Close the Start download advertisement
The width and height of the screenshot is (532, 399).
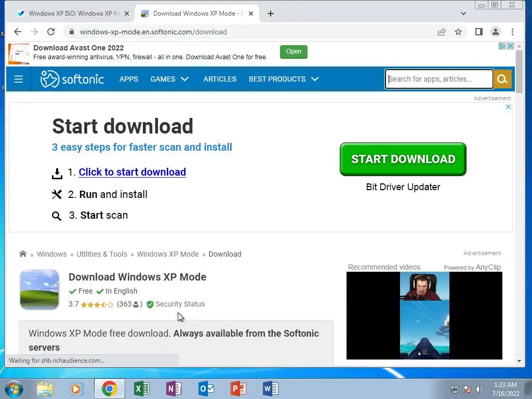[508, 107]
